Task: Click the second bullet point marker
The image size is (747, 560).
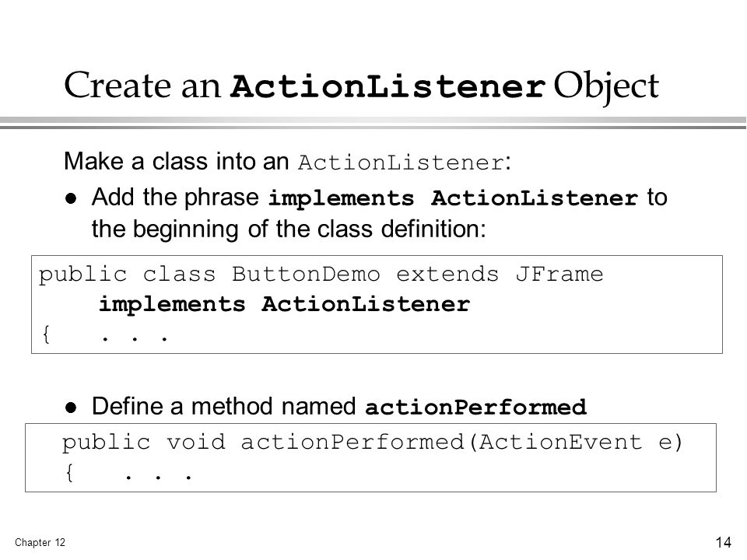Action: (71, 407)
